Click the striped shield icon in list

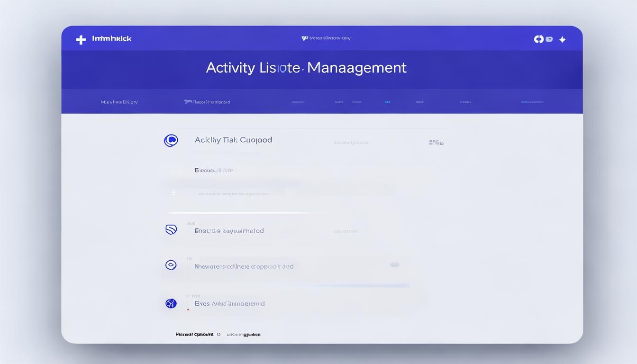pyautogui.click(x=171, y=230)
